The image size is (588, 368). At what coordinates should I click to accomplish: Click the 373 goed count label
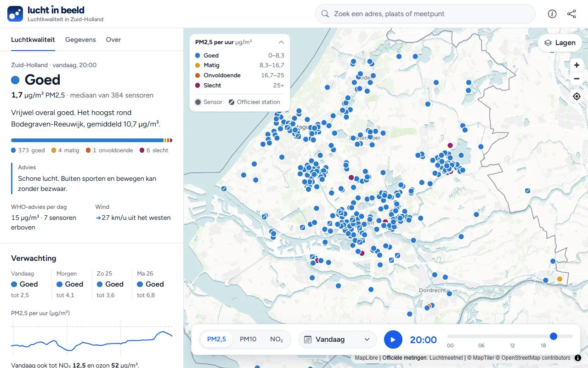[x=28, y=150]
